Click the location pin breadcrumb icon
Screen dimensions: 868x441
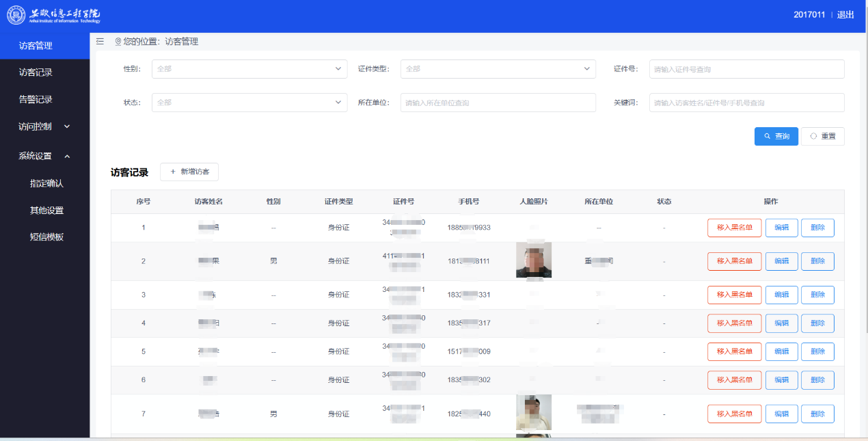pyautogui.click(x=118, y=42)
